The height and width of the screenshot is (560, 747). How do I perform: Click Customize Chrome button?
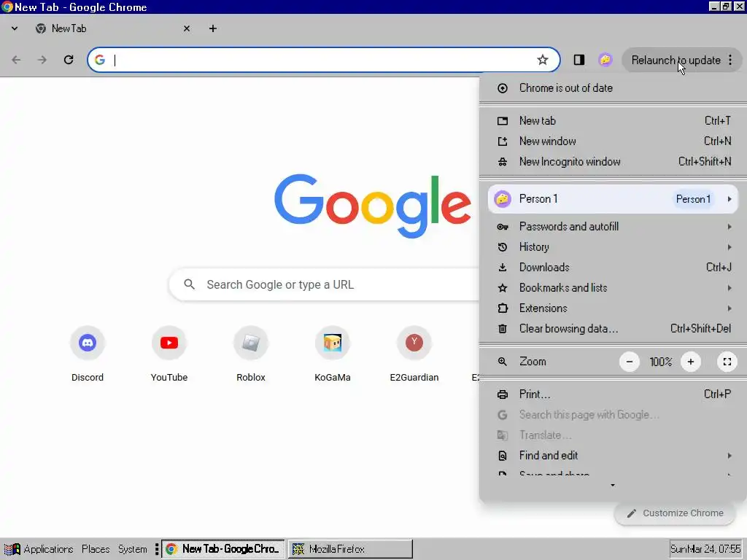[x=675, y=513]
